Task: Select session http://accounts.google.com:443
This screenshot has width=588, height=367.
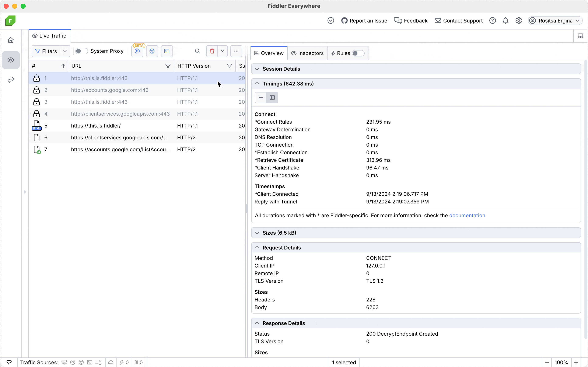Action: pyautogui.click(x=137, y=90)
